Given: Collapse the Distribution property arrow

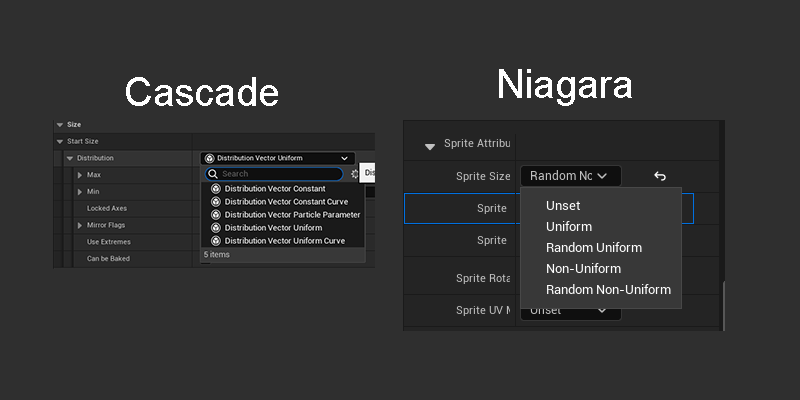Looking at the screenshot, I should [70, 158].
